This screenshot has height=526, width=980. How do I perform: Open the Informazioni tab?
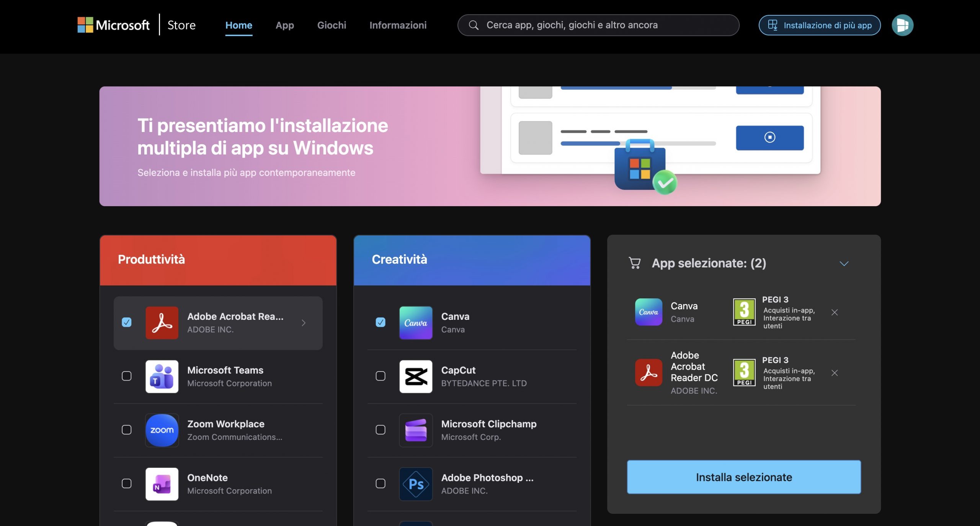point(398,25)
